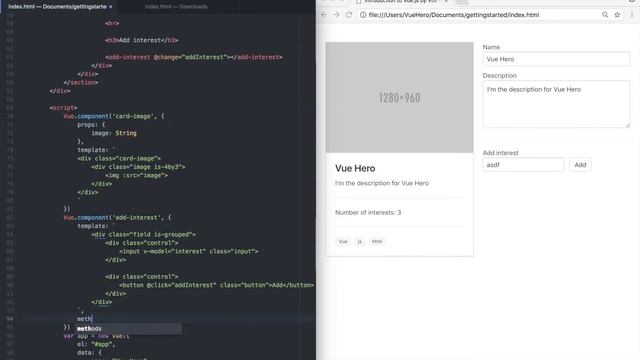Click the Description textarea
The width and height of the screenshot is (640, 360).
pos(556,104)
